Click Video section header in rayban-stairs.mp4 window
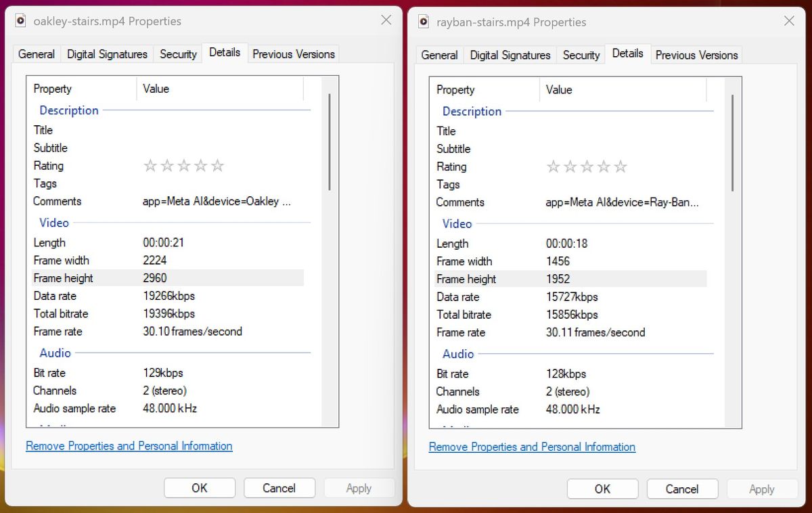Image resolution: width=812 pixels, height=513 pixels. point(457,223)
